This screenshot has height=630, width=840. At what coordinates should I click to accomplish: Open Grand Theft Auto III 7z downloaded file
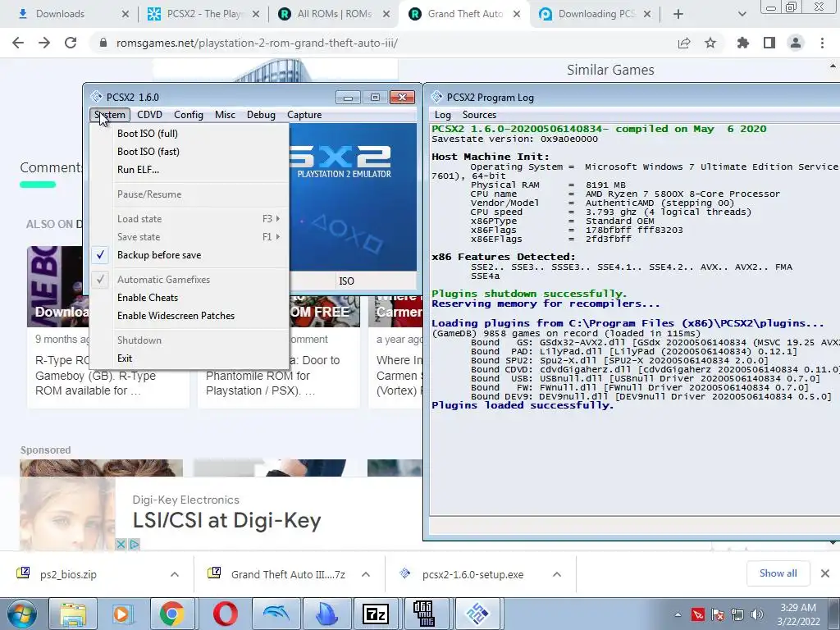coord(288,574)
